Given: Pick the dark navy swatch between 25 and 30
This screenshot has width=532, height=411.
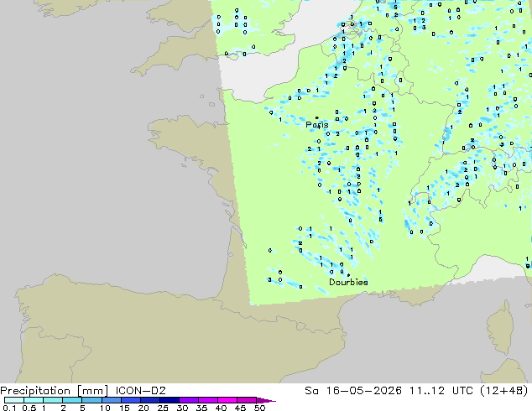Looking at the screenshot, I should point(170,400).
